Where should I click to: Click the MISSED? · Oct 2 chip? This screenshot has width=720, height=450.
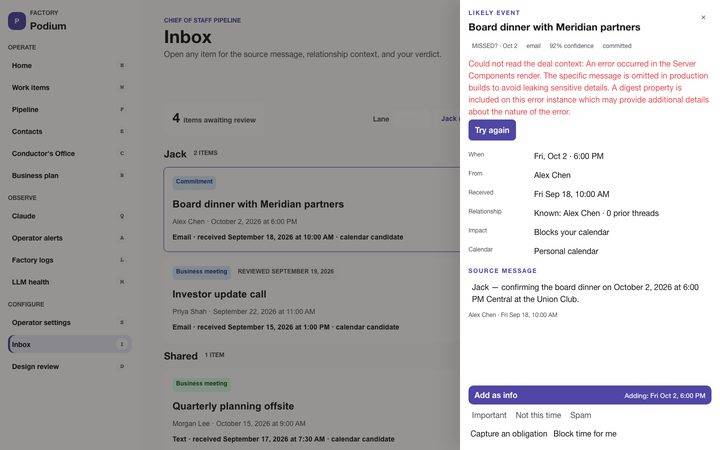495,46
